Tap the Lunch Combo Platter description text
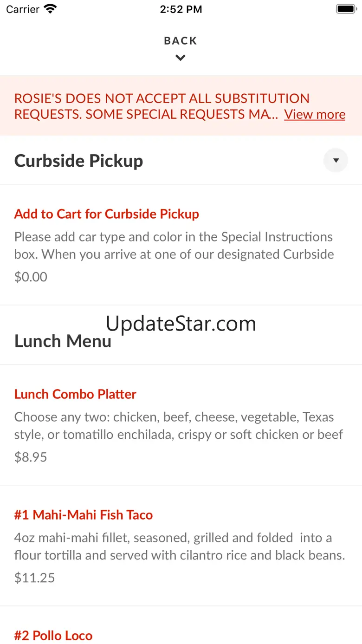 [179, 426]
